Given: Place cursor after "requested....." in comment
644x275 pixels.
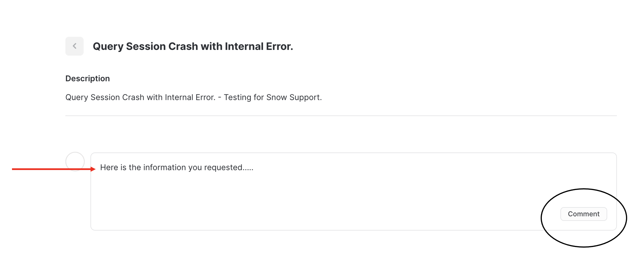Looking at the screenshot, I should [254, 167].
